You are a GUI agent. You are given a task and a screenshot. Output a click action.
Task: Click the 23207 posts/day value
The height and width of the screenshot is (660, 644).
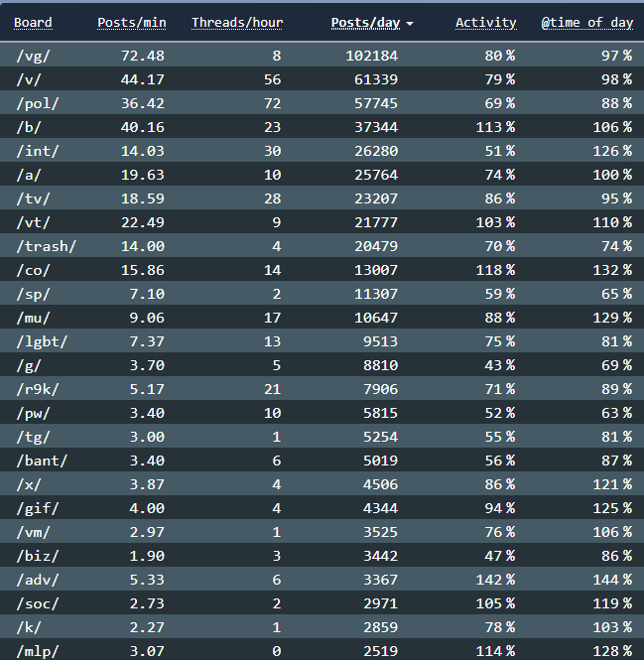click(x=376, y=198)
